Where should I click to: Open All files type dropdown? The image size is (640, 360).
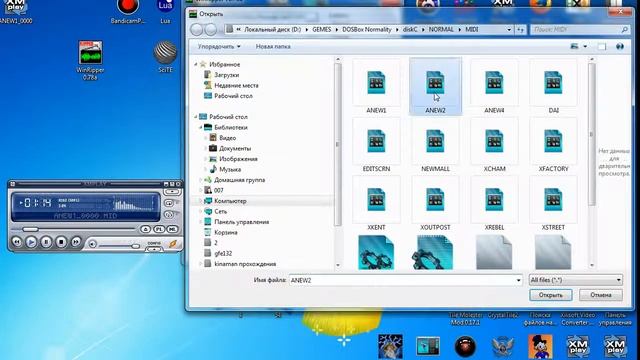tap(576, 280)
